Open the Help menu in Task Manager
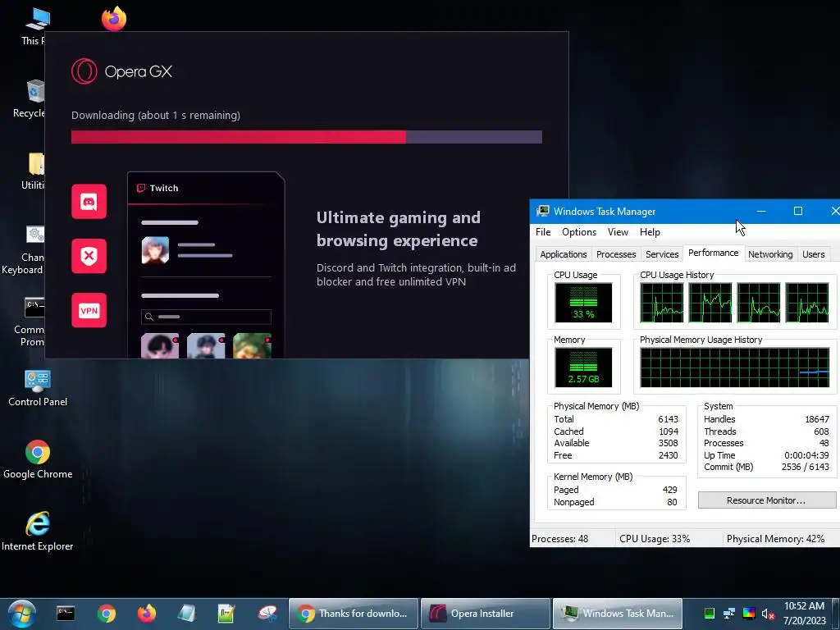Image resolution: width=840 pixels, height=630 pixels. [x=650, y=232]
